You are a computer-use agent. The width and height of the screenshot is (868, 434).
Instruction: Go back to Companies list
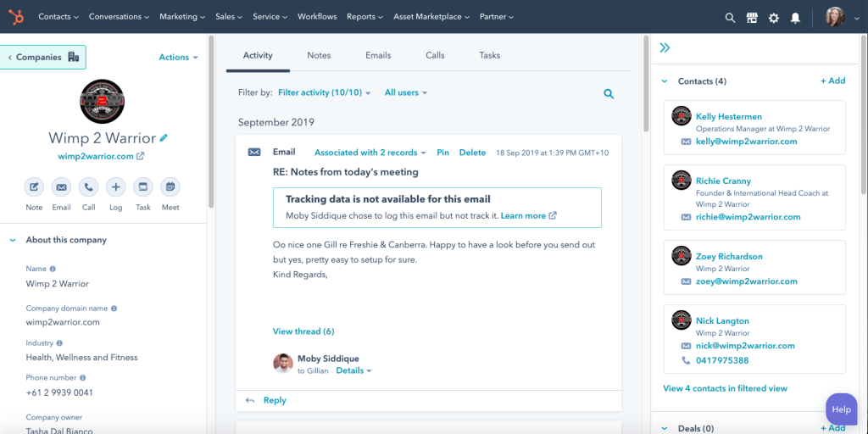[43, 57]
